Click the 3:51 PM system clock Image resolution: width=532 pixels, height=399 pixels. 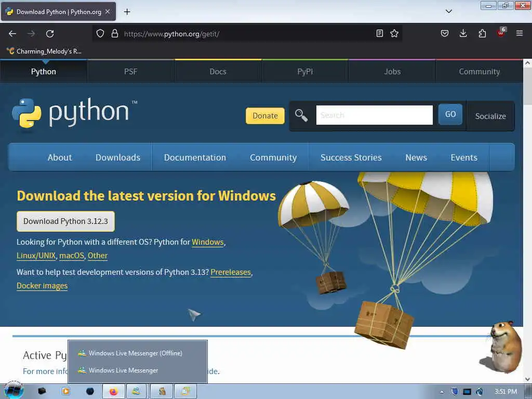click(506, 392)
